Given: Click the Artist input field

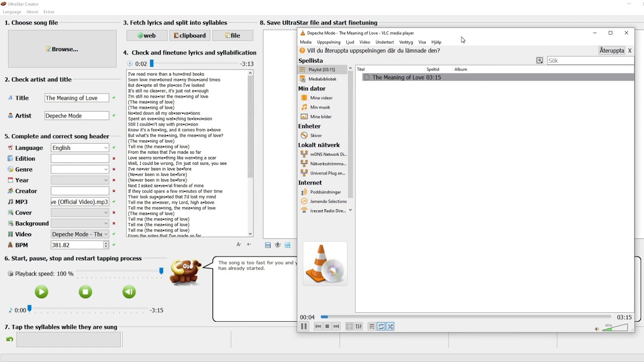Looking at the screenshot, I should coord(77,116).
